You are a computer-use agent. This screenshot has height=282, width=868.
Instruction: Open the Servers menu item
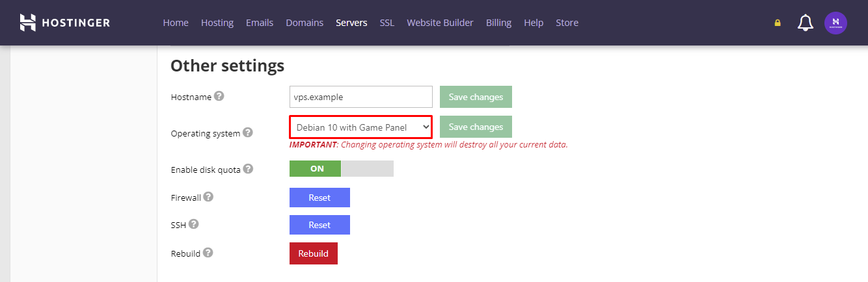(x=351, y=23)
